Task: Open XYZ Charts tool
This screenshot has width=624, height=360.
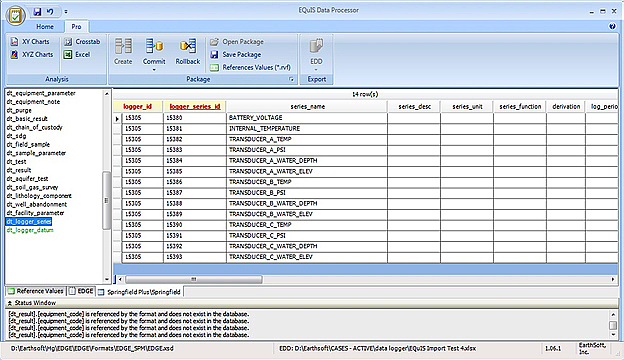Action: pyautogui.click(x=32, y=54)
